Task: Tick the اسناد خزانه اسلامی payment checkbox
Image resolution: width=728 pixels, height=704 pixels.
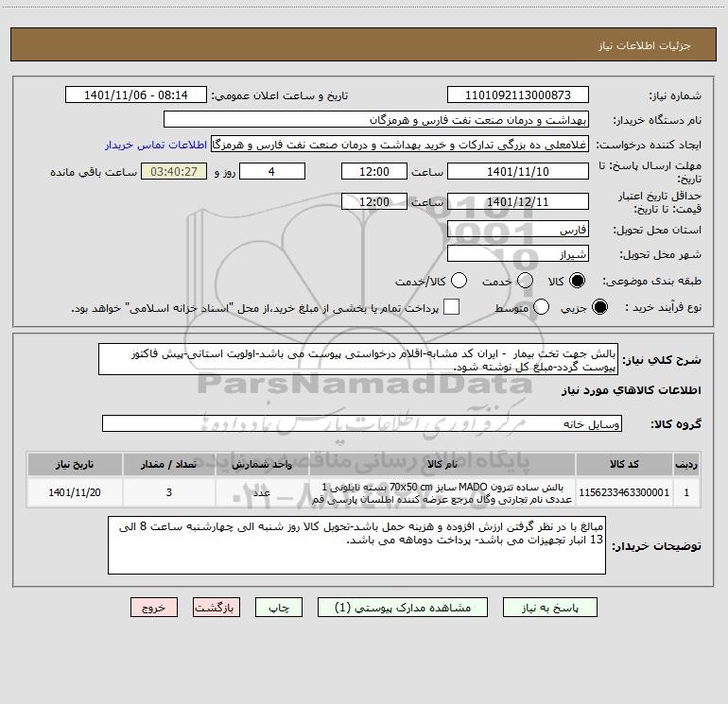Action: point(451,307)
